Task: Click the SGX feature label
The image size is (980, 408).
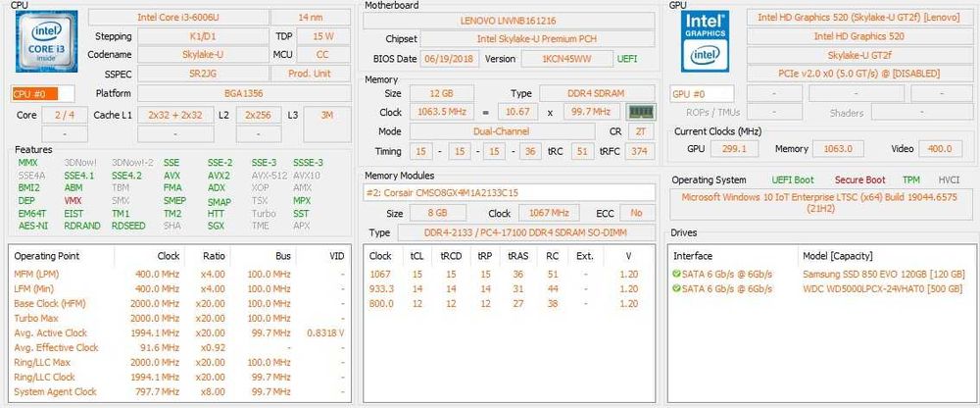Action: (x=216, y=226)
